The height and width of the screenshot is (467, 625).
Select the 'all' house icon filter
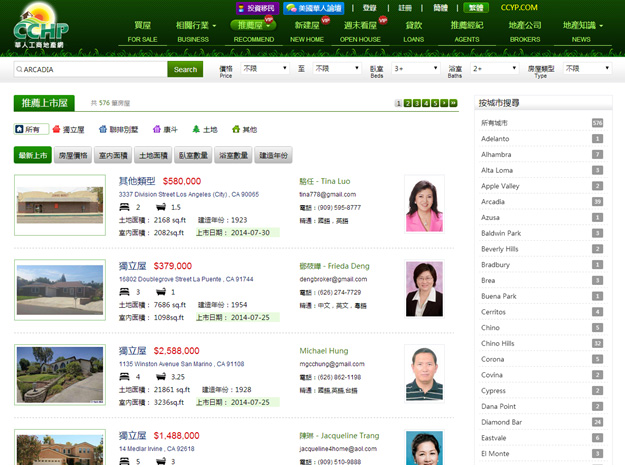19,129
